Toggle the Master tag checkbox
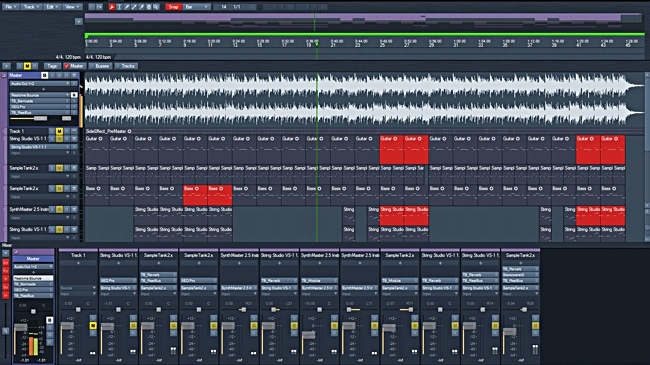 pyautogui.click(x=66, y=66)
